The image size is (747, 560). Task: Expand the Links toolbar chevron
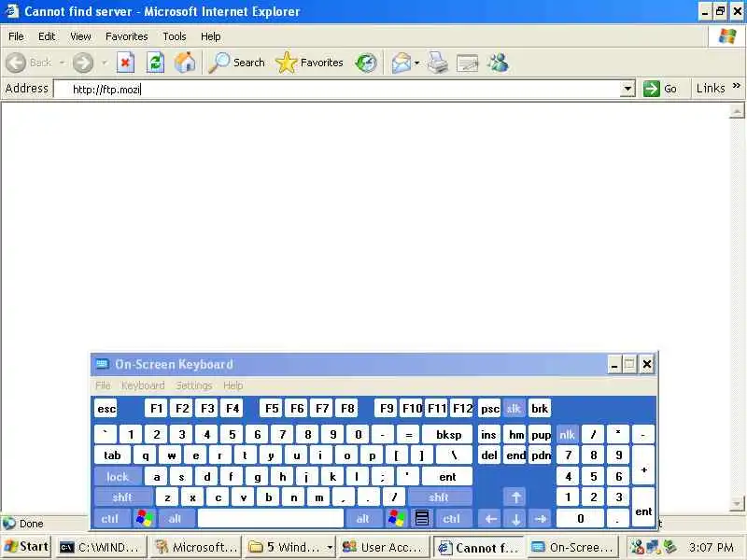pyautogui.click(x=737, y=86)
